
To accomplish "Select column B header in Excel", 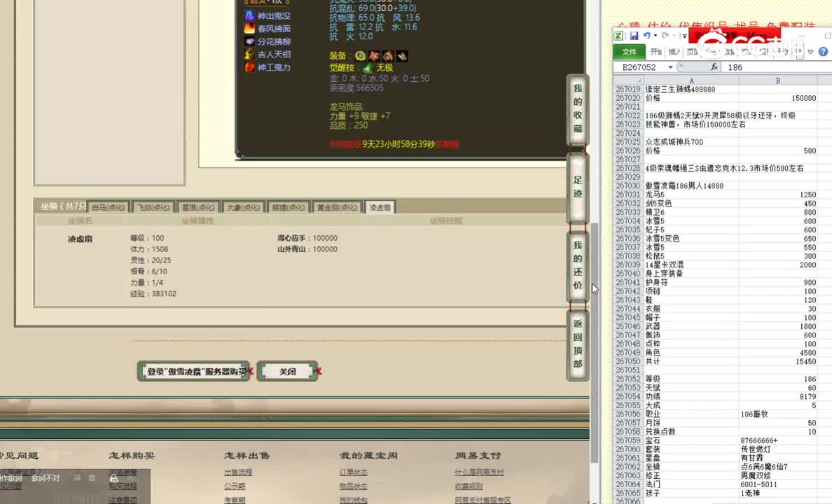I will (778, 80).
